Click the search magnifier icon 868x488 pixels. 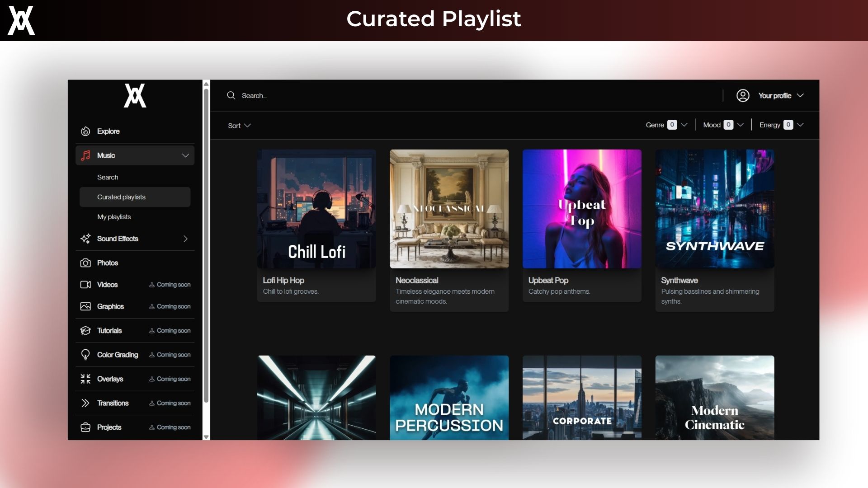click(231, 95)
